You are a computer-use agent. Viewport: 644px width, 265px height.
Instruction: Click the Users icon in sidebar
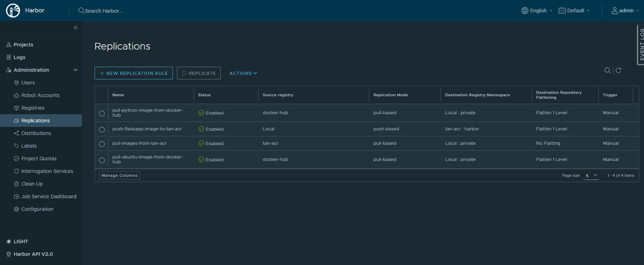[16, 83]
